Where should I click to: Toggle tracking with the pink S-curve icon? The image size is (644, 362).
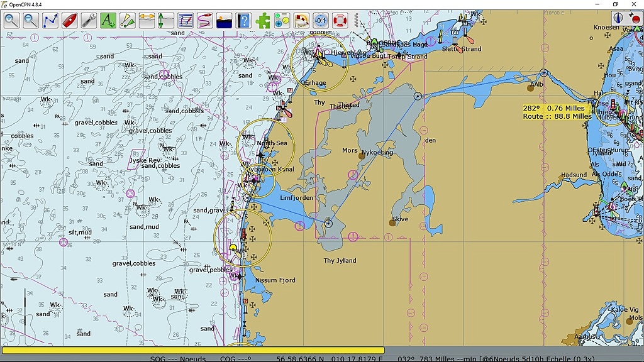click(x=204, y=20)
